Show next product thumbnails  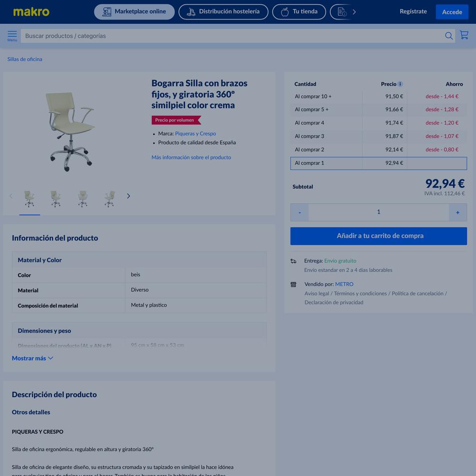(x=129, y=196)
